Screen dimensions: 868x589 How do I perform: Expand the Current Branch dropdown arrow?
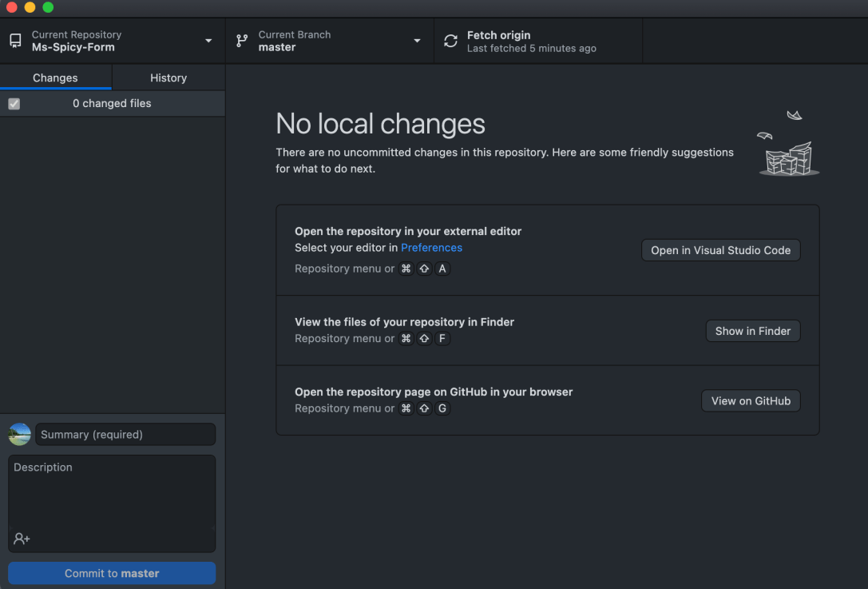click(x=417, y=41)
